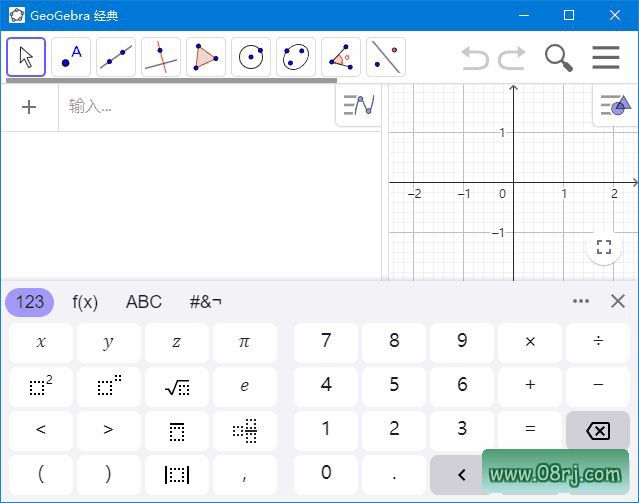The width and height of the screenshot is (639, 503).
Task: Maximize the GeoGebra window
Action: point(569,15)
